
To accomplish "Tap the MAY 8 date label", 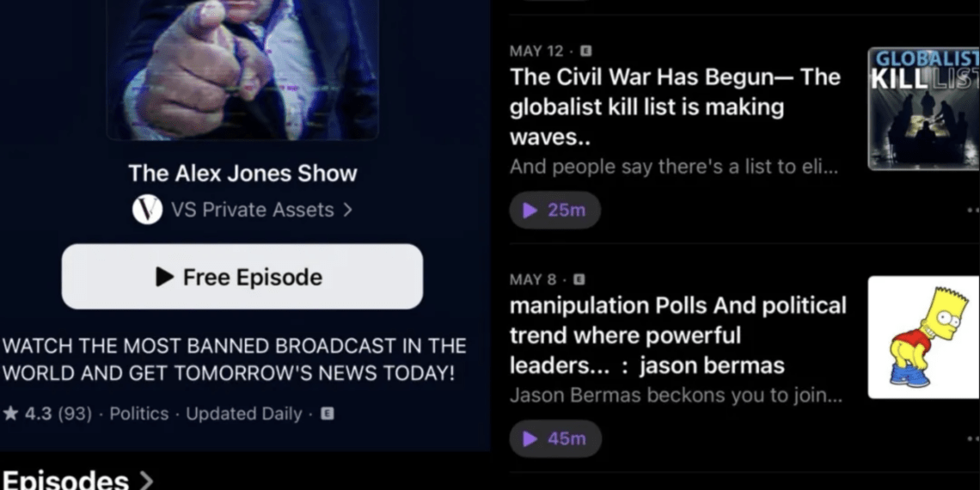I will point(532,279).
